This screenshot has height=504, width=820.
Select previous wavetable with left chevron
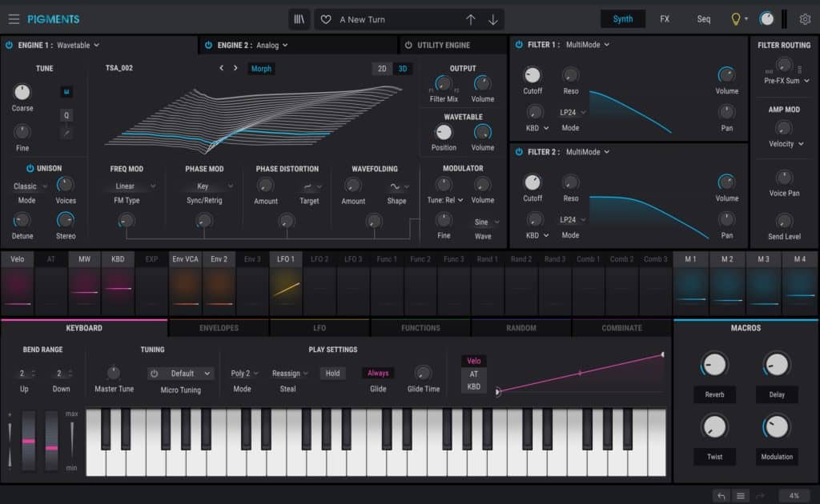click(x=222, y=68)
